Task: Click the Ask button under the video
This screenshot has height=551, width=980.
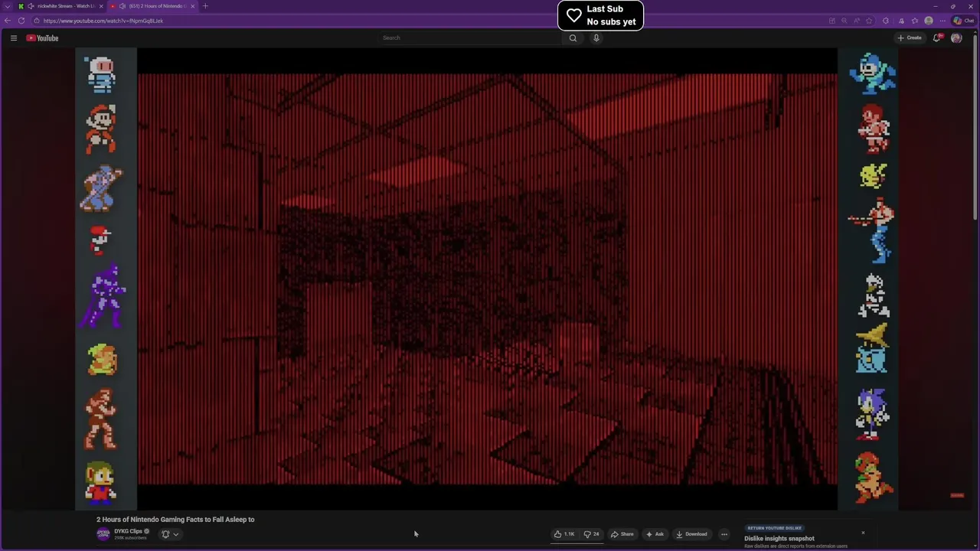Action: (x=655, y=534)
